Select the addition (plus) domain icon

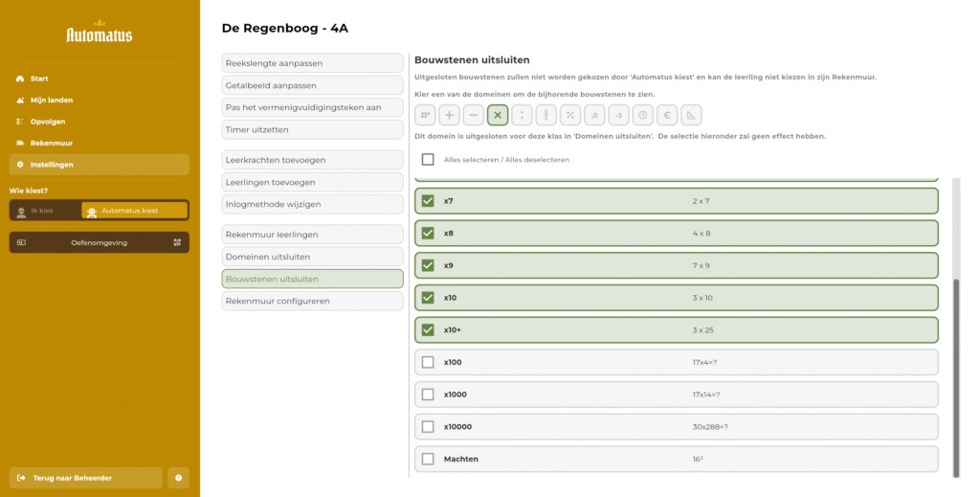(x=449, y=116)
